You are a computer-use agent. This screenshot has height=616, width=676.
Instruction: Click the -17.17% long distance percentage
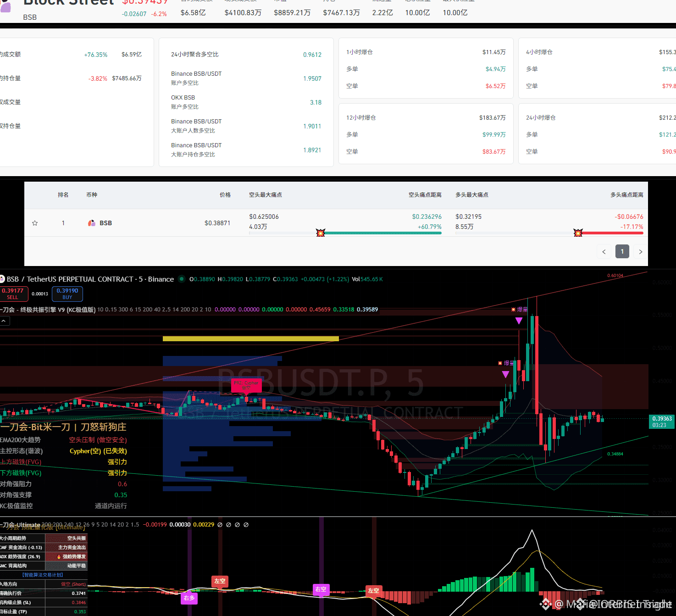(632, 227)
